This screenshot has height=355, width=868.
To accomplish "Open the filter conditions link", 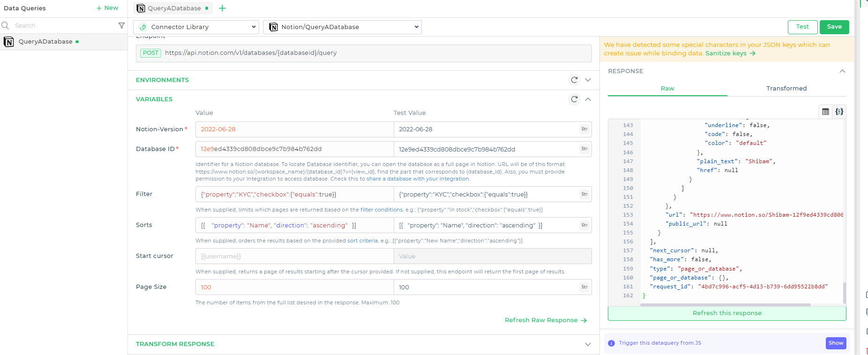I will click(382, 210).
